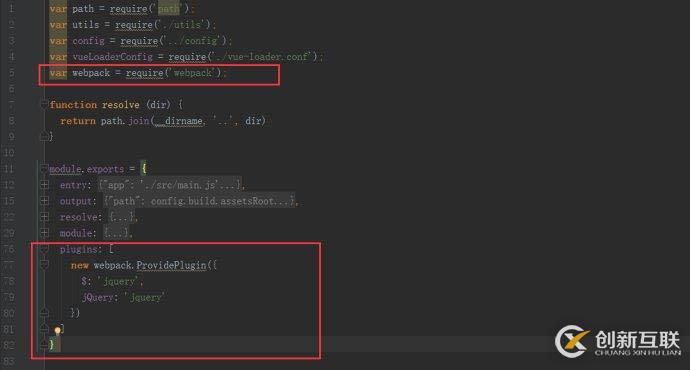Collapse the new webpack.ProvidePlugin call
Viewport: 690px width, 370px height.
(x=44, y=265)
